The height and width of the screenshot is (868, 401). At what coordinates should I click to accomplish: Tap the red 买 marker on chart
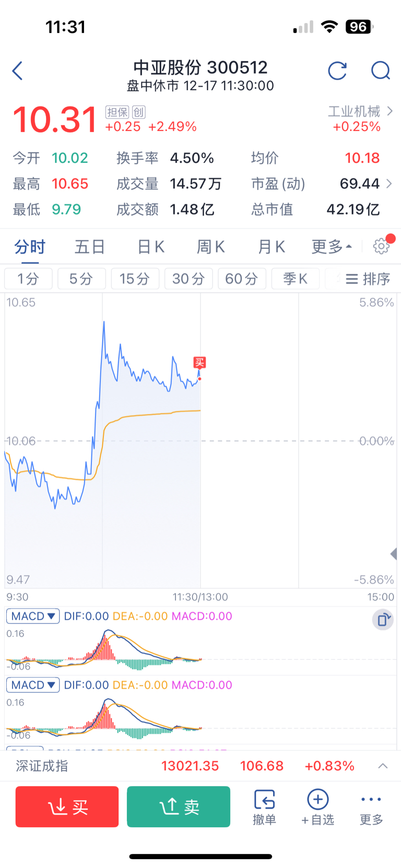click(x=199, y=362)
